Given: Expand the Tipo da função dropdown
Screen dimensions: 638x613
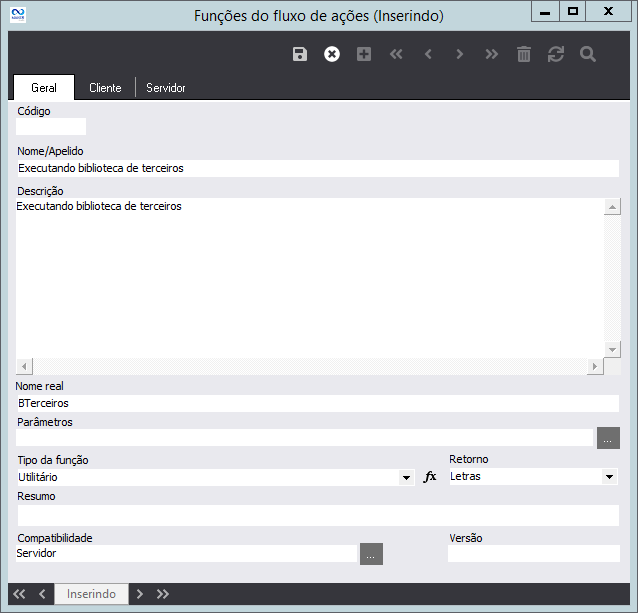Looking at the screenshot, I should (x=407, y=478).
